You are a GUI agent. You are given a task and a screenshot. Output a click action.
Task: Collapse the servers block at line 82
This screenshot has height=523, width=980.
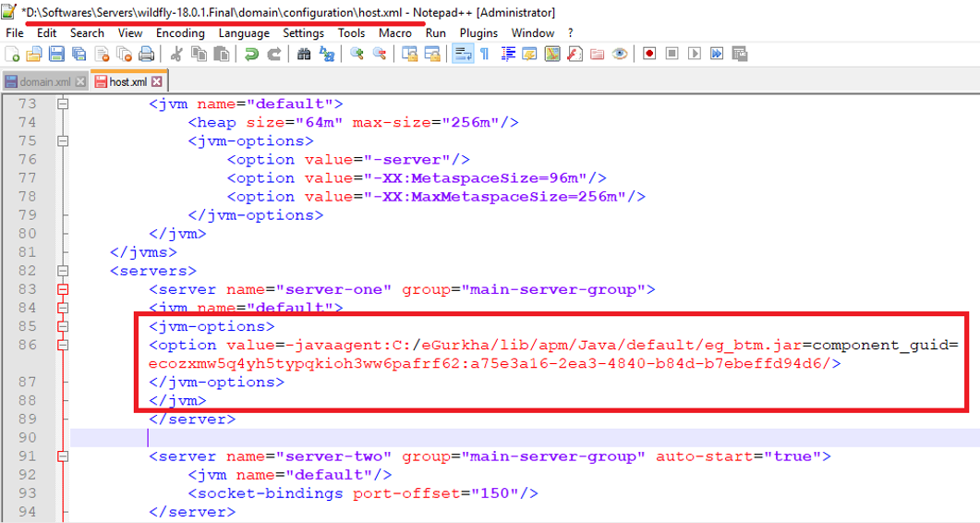click(x=63, y=271)
